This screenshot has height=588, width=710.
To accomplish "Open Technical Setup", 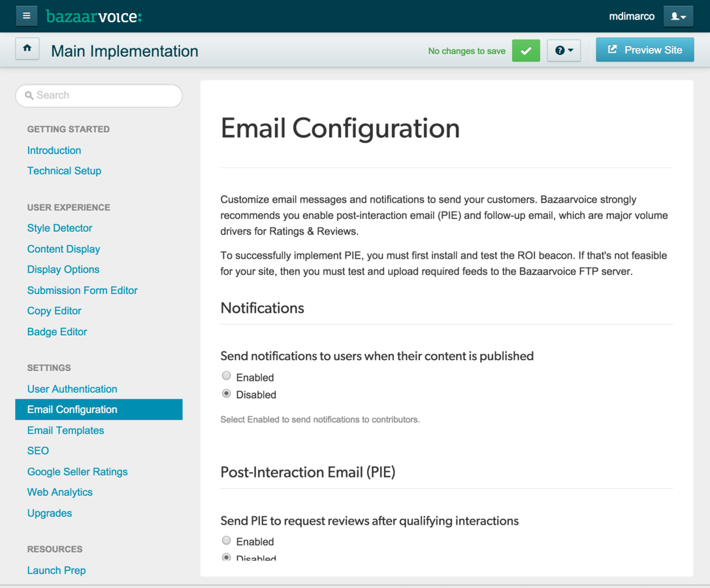I will click(64, 171).
